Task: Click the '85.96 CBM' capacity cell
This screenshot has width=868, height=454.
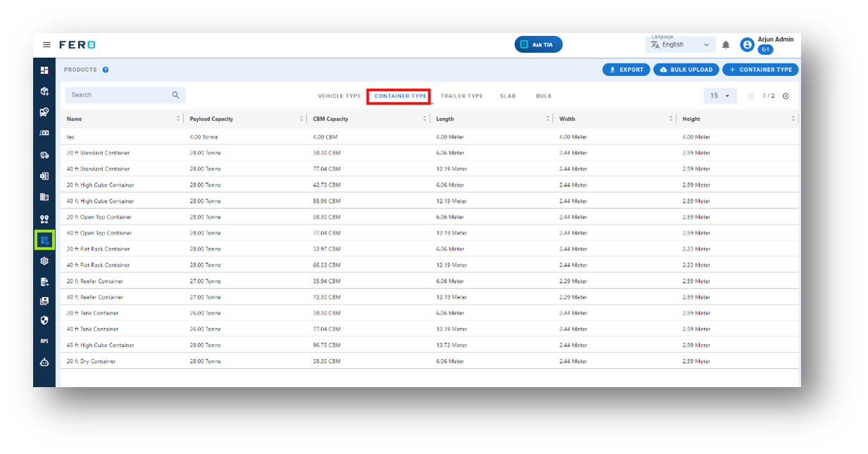Action: 327,201
